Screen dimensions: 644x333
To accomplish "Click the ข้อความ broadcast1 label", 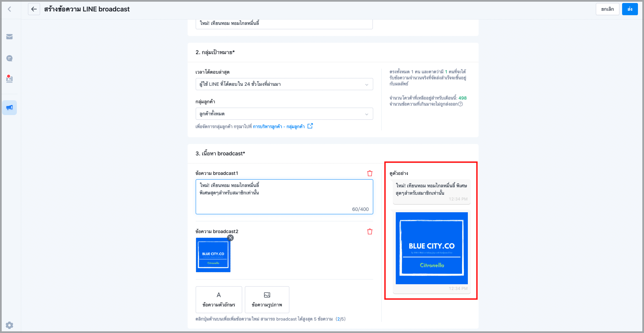I will click(217, 173).
